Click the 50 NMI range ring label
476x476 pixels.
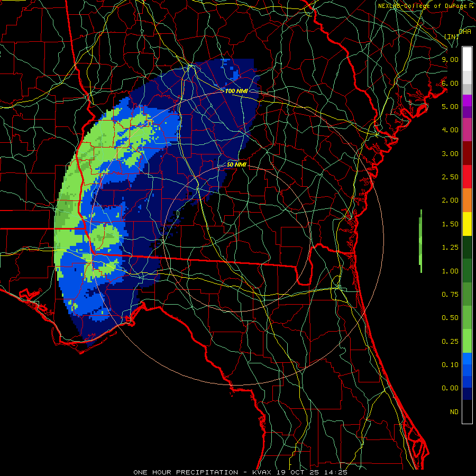pos(236,165)
